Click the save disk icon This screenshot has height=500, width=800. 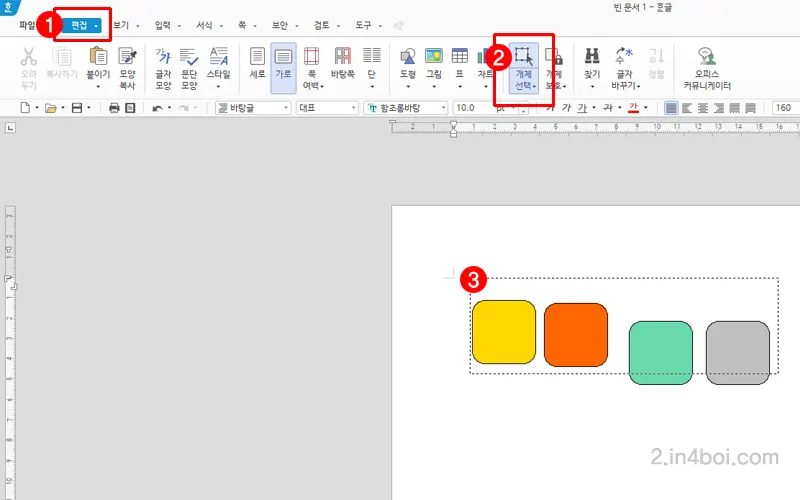[77, 108]
